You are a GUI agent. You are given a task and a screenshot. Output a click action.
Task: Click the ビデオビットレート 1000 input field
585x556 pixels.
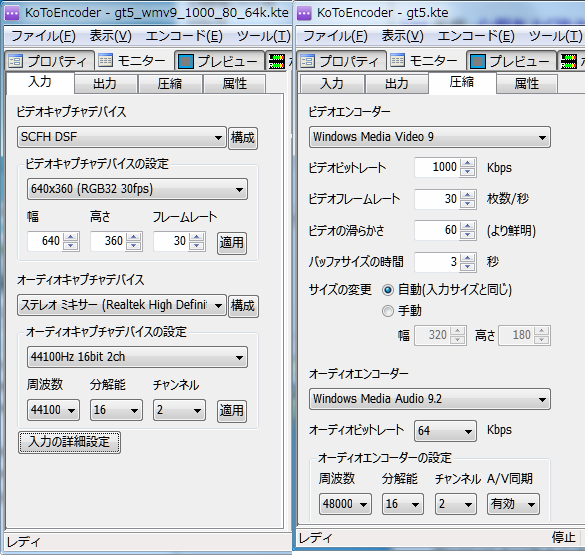pyautogui.click(x=437, y=167)
